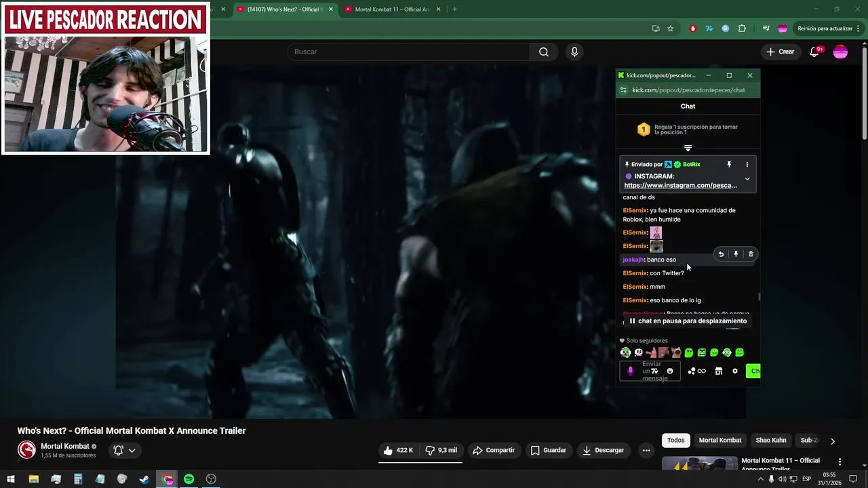868x488 pixels.
Task: Click the Crear button
Action: [x=780, y=52]
